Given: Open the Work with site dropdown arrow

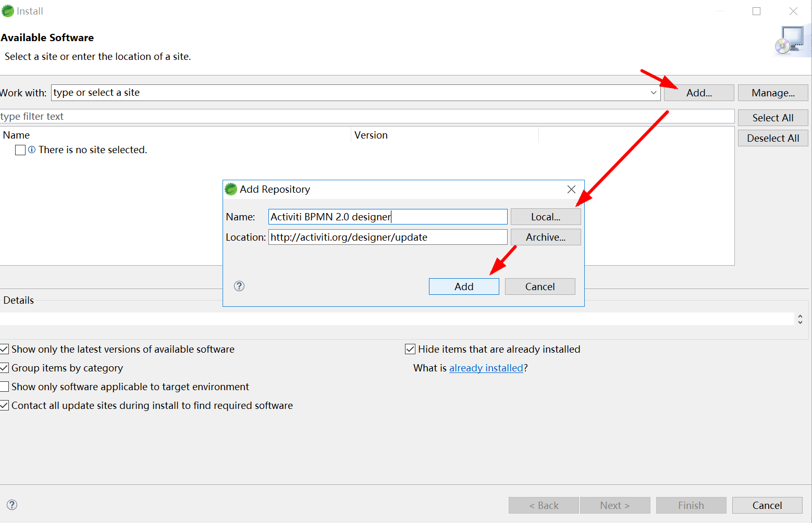Looking at the screenshot, I should [x=654, y=93].
